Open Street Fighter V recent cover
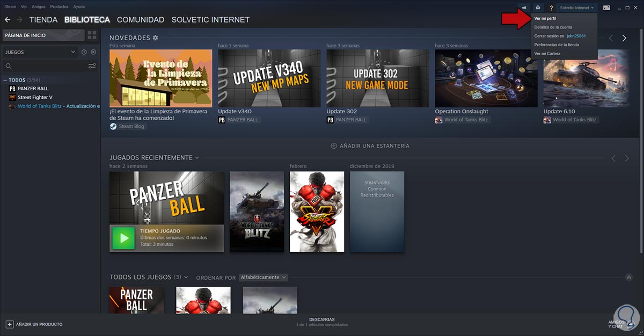The image size is (644, 336). point(317,211)
